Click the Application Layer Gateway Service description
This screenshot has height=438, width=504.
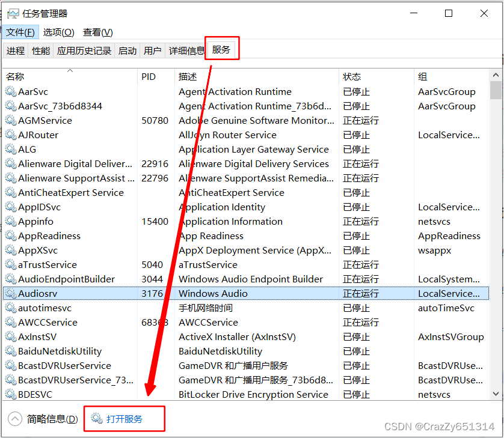point(254,150)
